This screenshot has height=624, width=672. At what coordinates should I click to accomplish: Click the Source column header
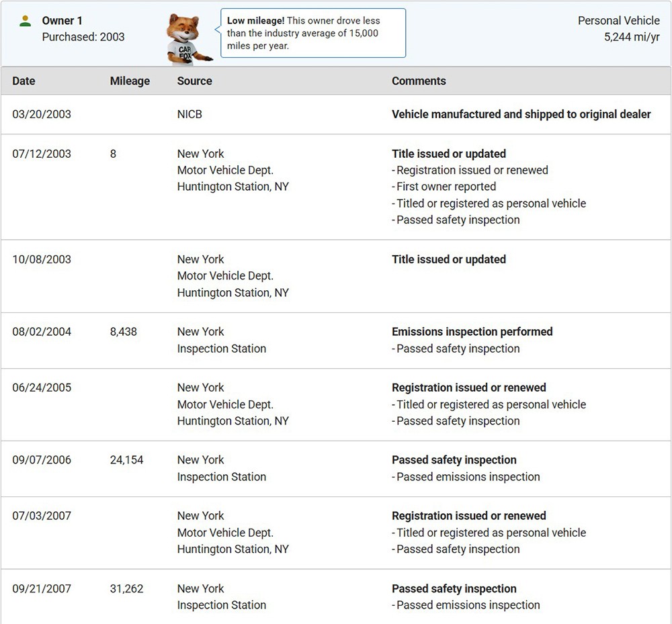pyautogui.click(x=194, y=81)
